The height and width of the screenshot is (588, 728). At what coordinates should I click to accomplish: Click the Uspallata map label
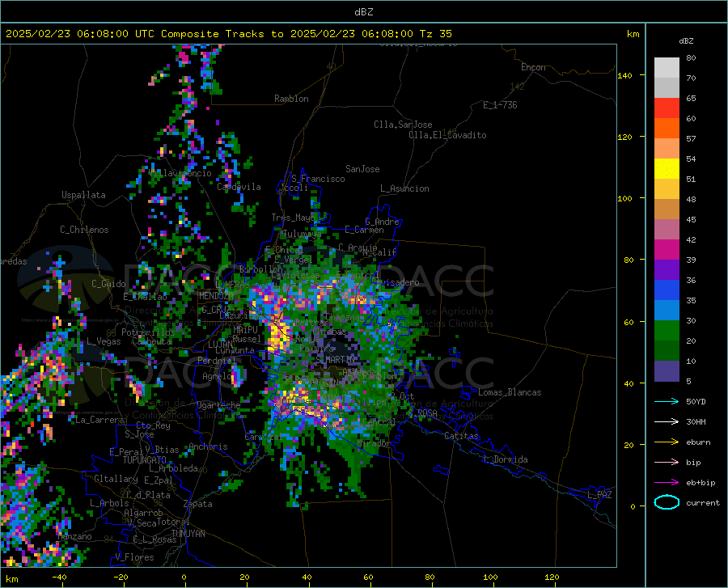83,195
